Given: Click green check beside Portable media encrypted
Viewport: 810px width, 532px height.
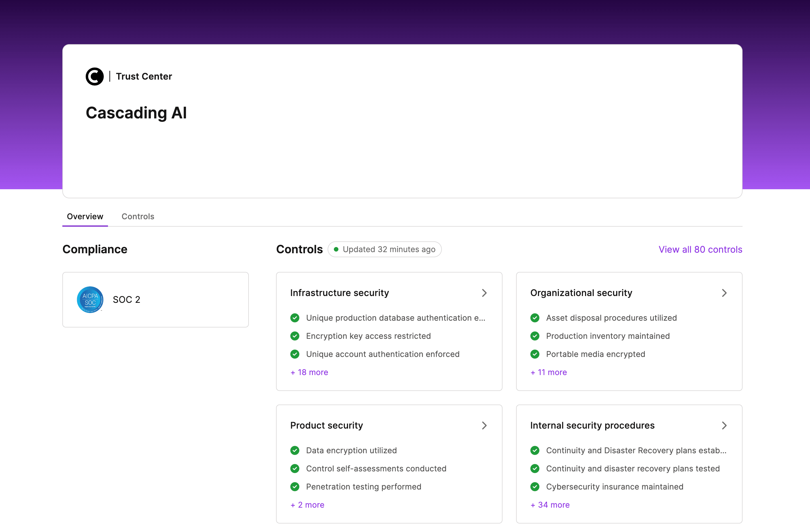Looking at the screenshot, I should 535,354.
